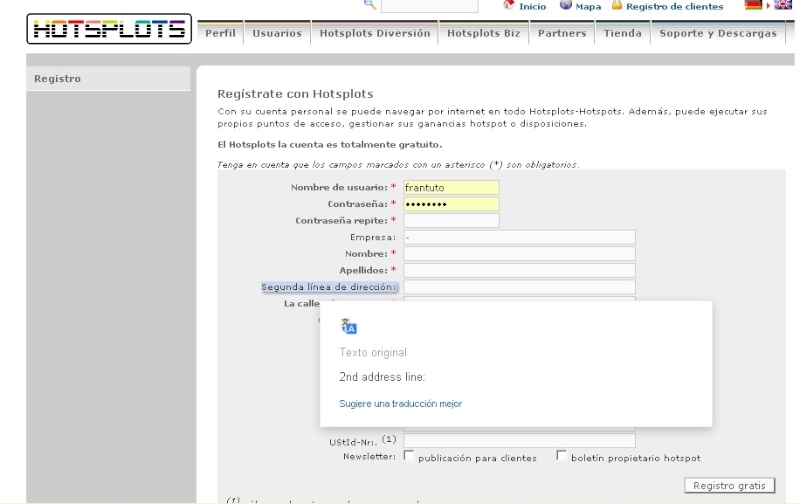Click the Mapa globe icon
This screenshot has width=800, height=504.
point(565,5)
